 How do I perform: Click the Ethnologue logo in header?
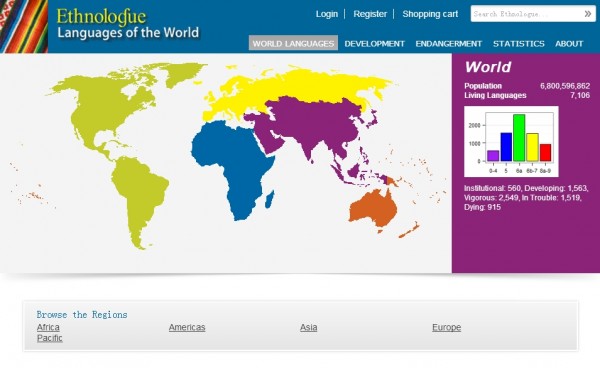pos(128,24)
